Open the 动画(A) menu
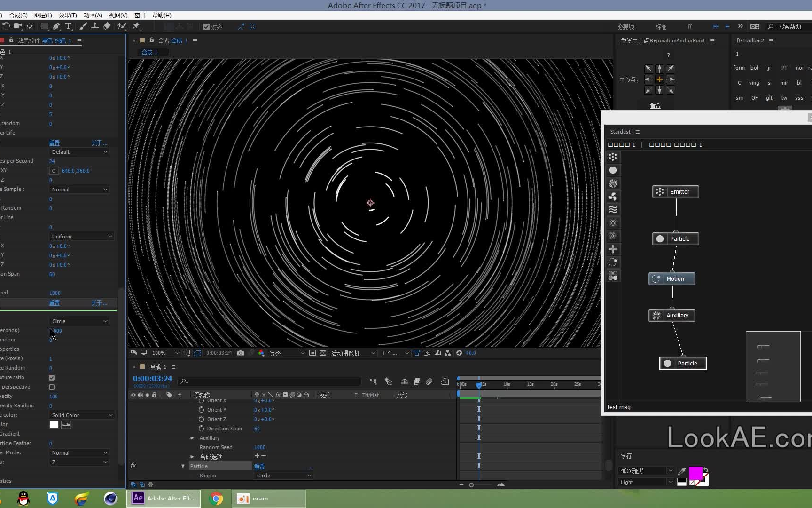Screen dimensions: 812x508 tap(93, 15)
